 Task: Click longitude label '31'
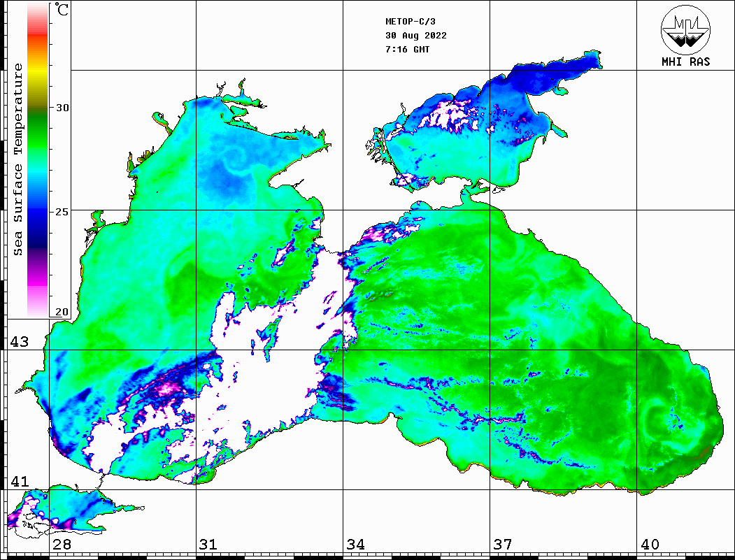point(208,545)
